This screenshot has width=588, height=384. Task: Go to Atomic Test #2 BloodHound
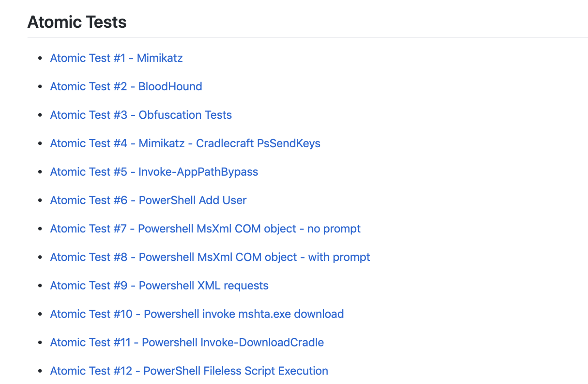coord(126,86)
